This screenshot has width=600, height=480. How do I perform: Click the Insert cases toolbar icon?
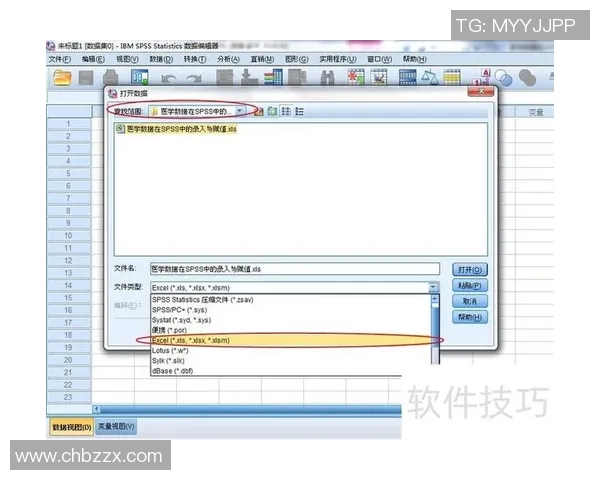(356, 77)
